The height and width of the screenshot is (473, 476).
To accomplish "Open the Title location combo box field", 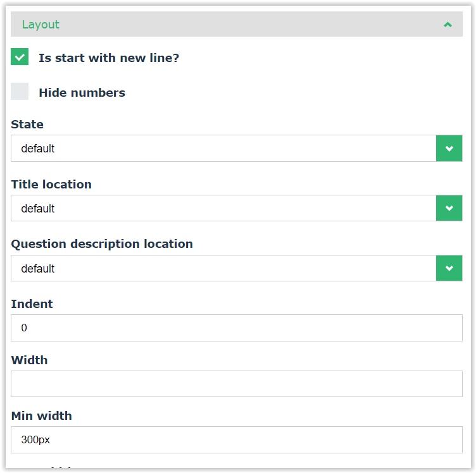I will click(x=223, y=208).
